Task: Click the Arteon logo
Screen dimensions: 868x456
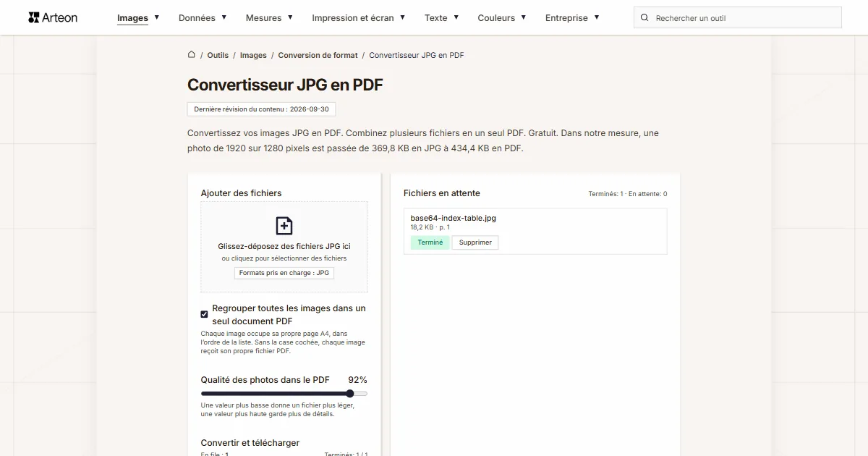Action: tap(53, 17)
